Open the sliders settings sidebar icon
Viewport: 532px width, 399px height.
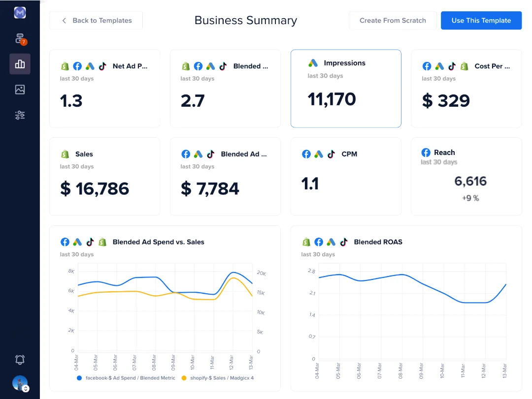[20, 115]
